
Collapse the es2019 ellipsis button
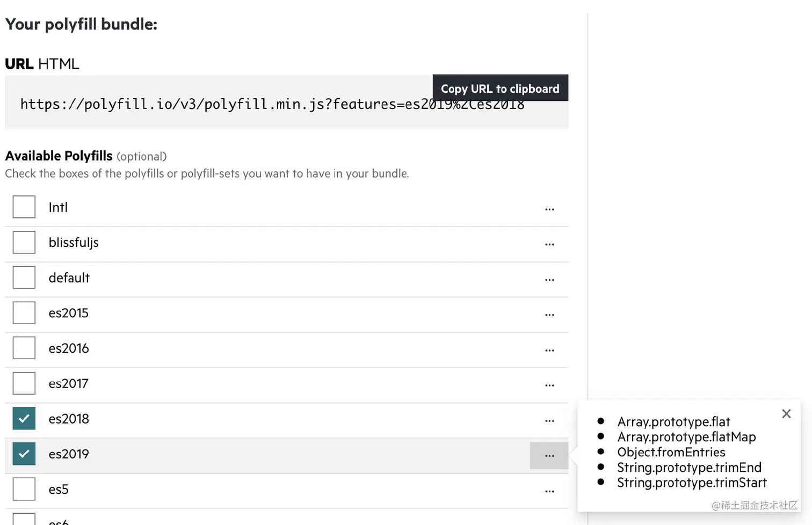coord(549,456)
